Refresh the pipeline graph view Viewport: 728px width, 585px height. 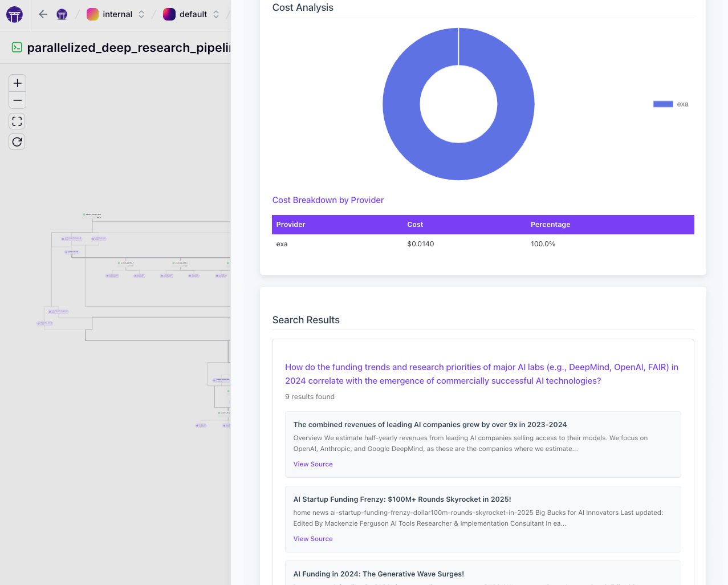click(x=17, y=142)
